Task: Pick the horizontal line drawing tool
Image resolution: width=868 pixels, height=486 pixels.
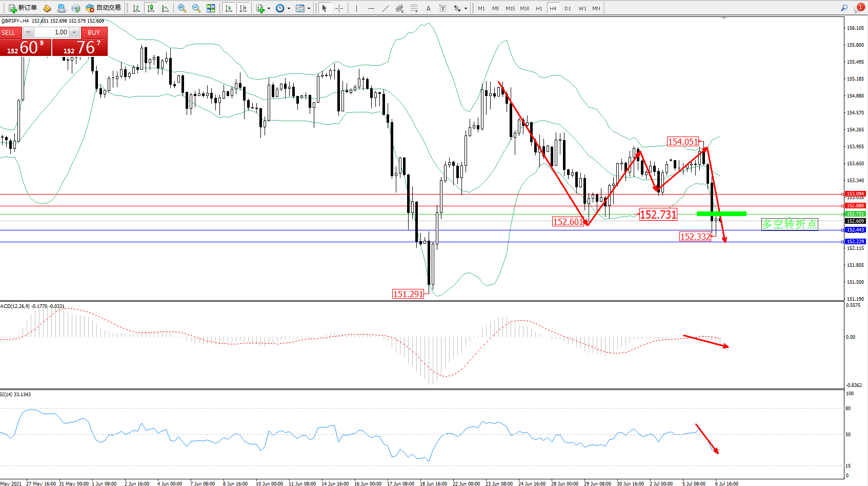Action: (371, 8)
